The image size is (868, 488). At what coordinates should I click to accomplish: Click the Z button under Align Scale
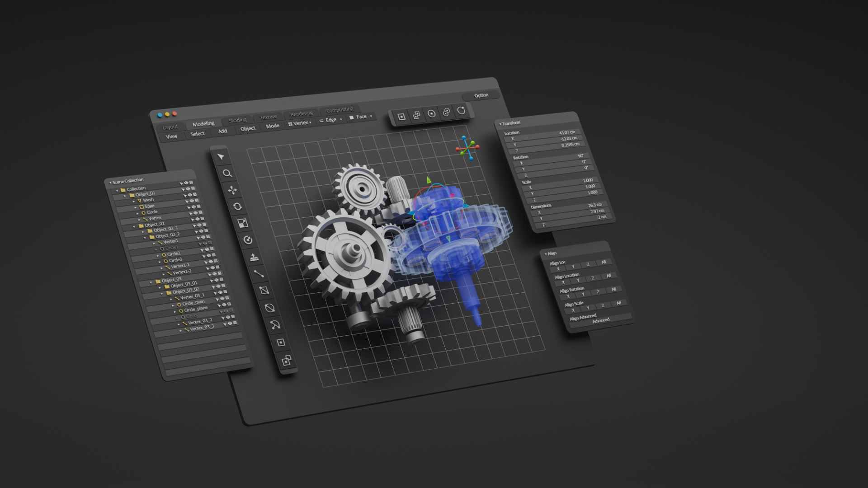click(603, 305)
